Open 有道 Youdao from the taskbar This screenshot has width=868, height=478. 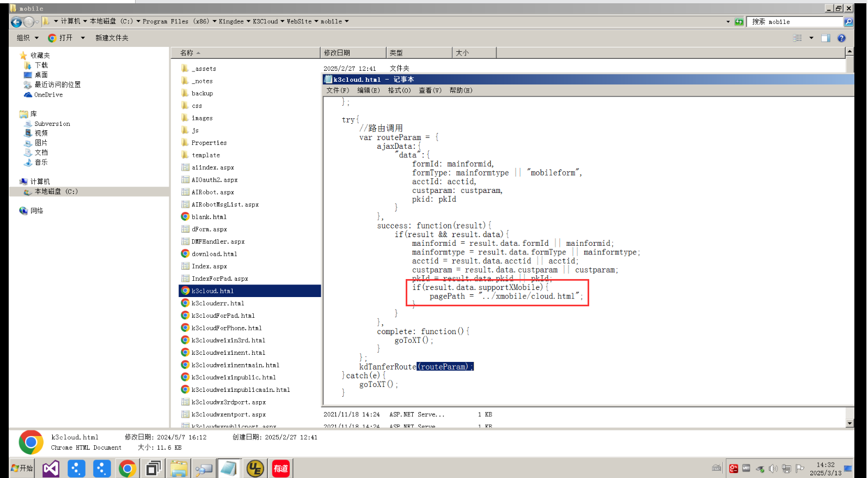(x=280, y=469)
